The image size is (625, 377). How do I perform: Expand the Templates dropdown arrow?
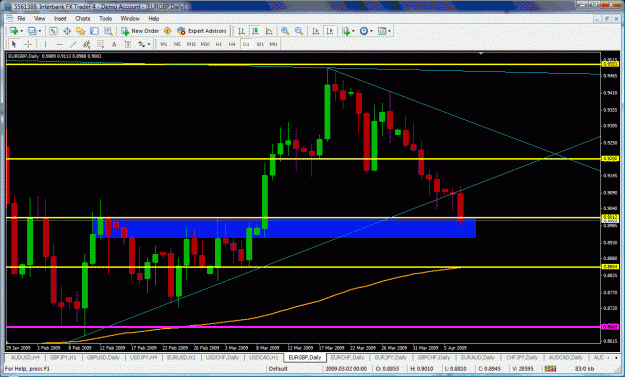tap(389, 31)
